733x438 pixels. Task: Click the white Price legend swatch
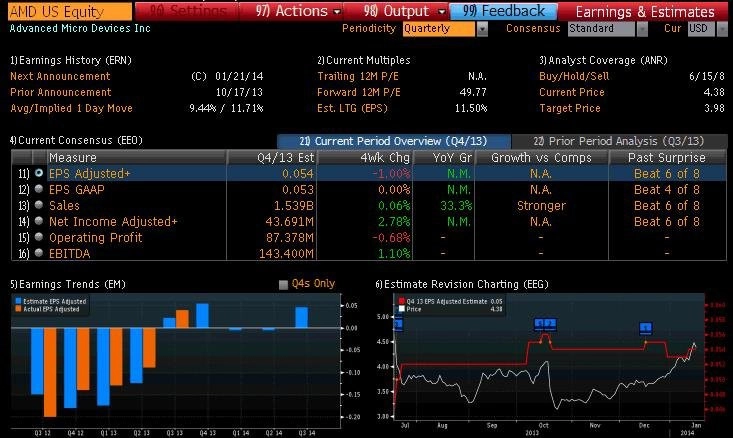pyautogui.click(x=402, y=309)
